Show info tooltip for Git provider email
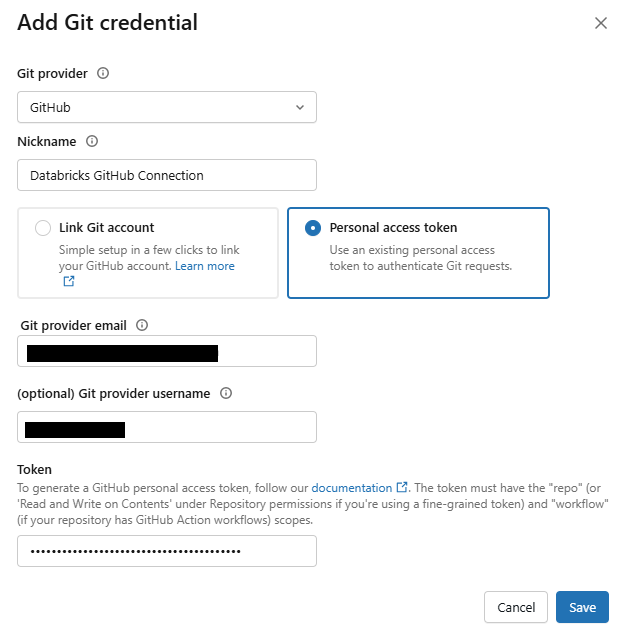Viewport: 623px width, 642px height. tap(142, 325)
